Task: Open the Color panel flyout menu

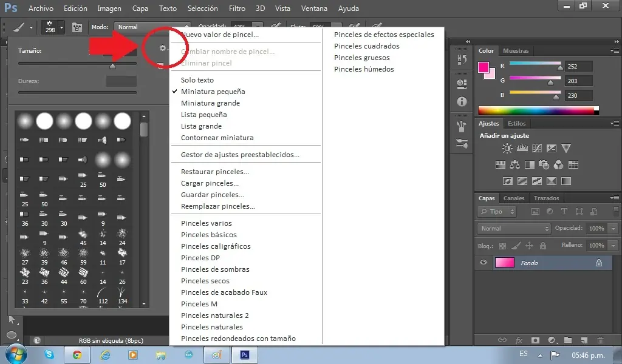Action: 615,51
